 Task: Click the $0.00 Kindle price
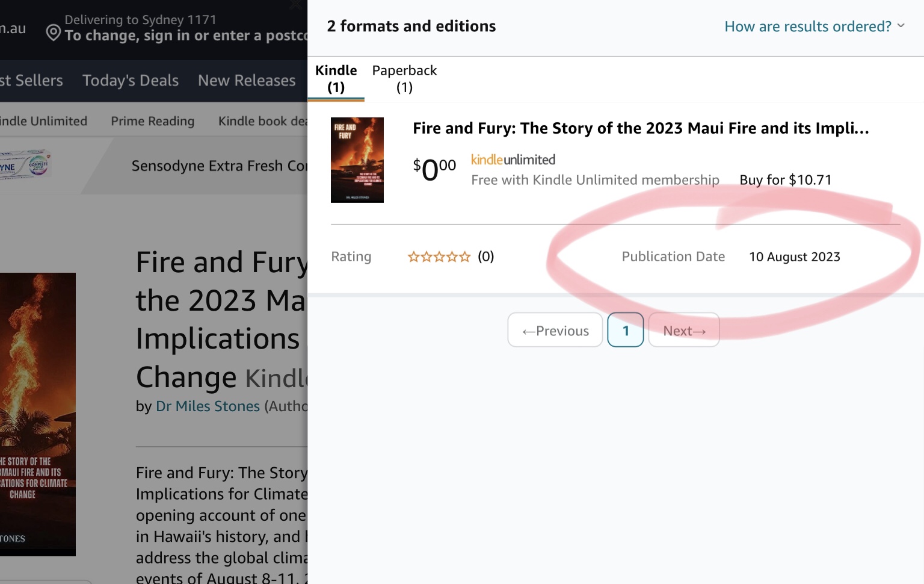click(434, 169)
